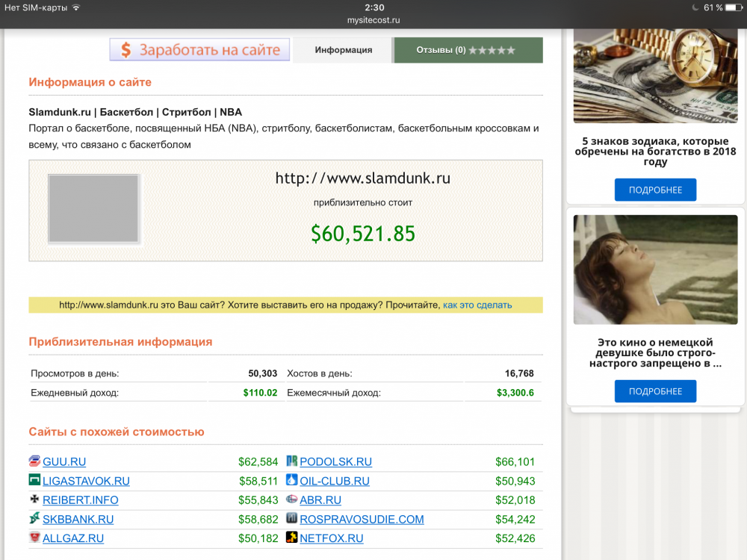
Task: Open the Отзывы (0) tab
Action: point(468,50)
